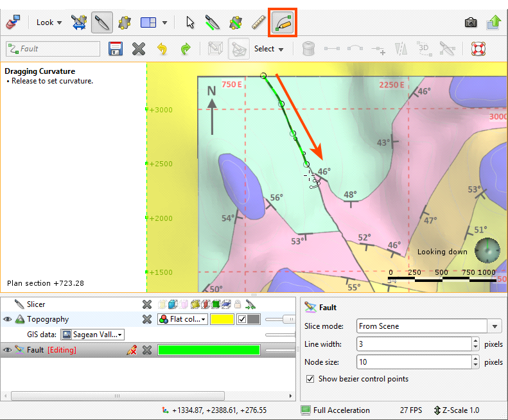
Task: Click the set slicer to polyline icon
Action: tap(447, 49)
